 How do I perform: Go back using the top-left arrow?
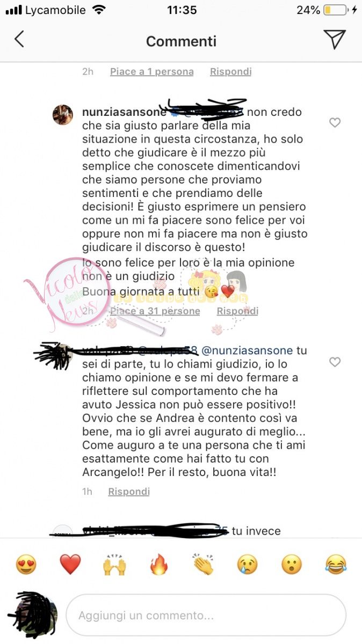click(19, 40)
